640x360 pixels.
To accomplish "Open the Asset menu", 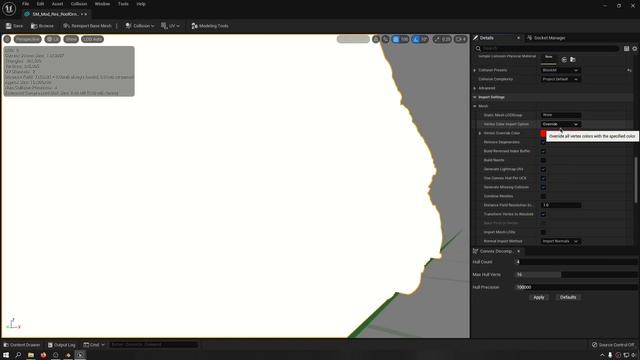I will point(57,4).
